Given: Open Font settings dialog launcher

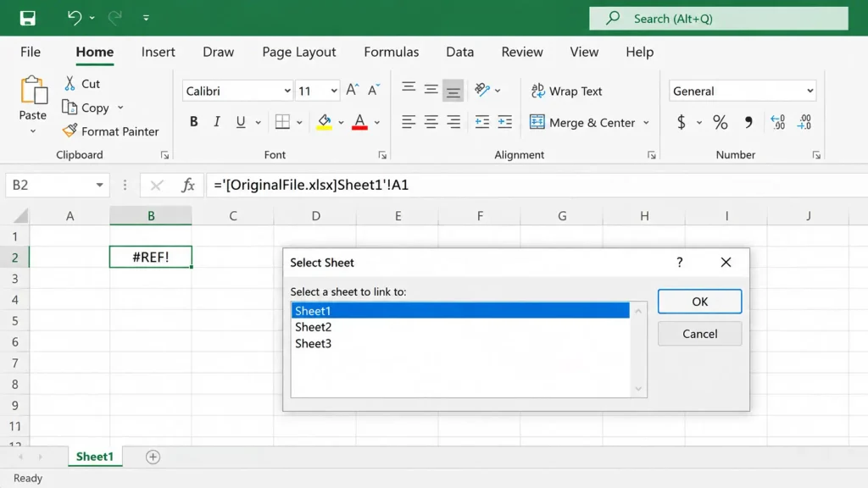Looking at the screenshot, I should click(x=382, y=156).
